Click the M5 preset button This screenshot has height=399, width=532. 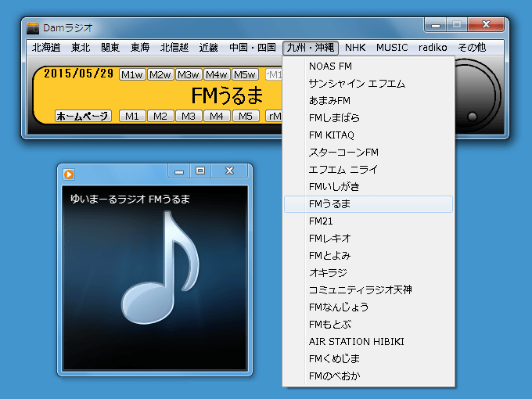pos(246,116)
